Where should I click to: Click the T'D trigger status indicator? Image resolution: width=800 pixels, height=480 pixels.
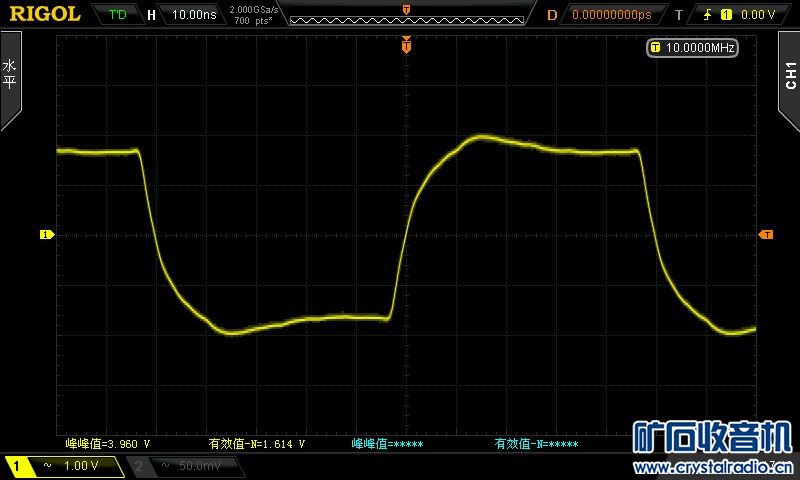pos(118,14)
